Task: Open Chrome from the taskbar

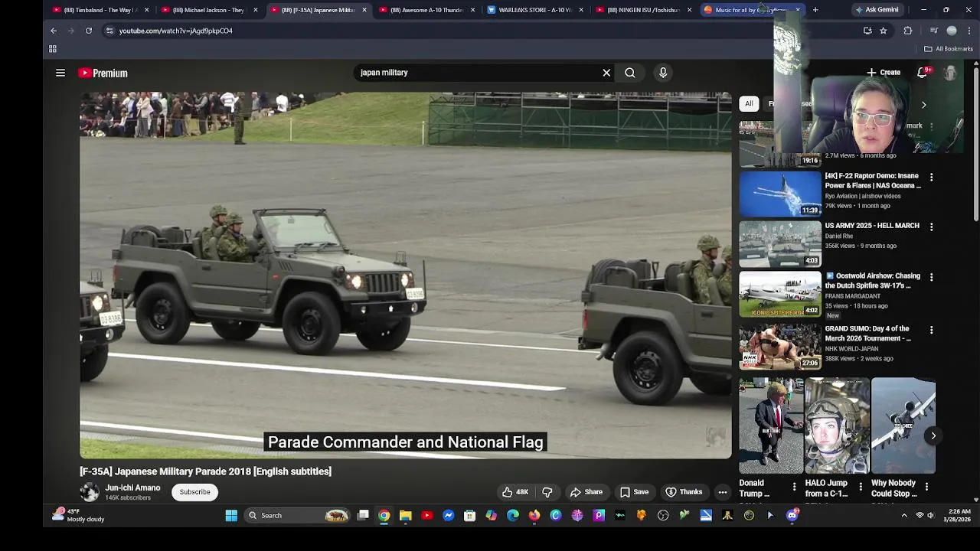Action: tap(384, 516)
